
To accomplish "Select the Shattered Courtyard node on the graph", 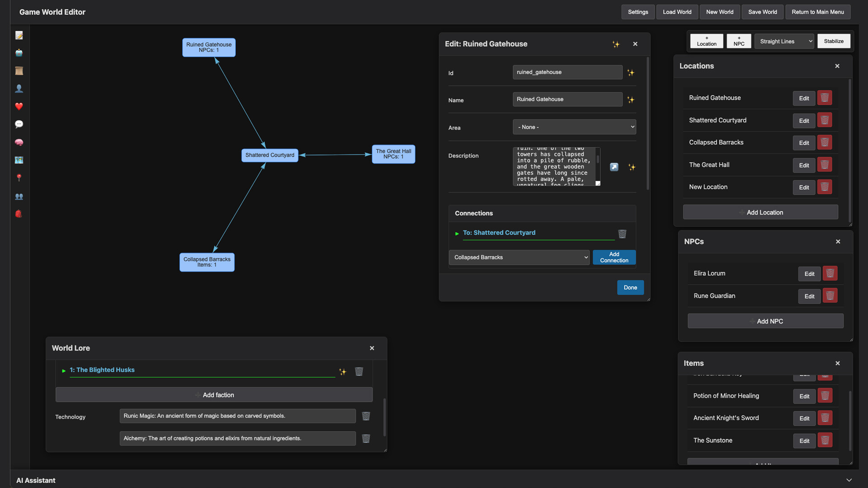I will click(x=269, y=155).
